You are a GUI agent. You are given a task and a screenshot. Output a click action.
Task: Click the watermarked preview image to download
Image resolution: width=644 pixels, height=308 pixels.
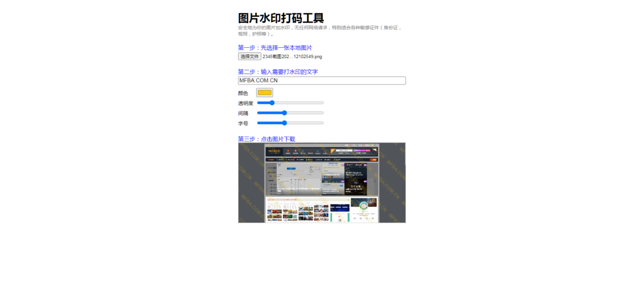(322, 183)
